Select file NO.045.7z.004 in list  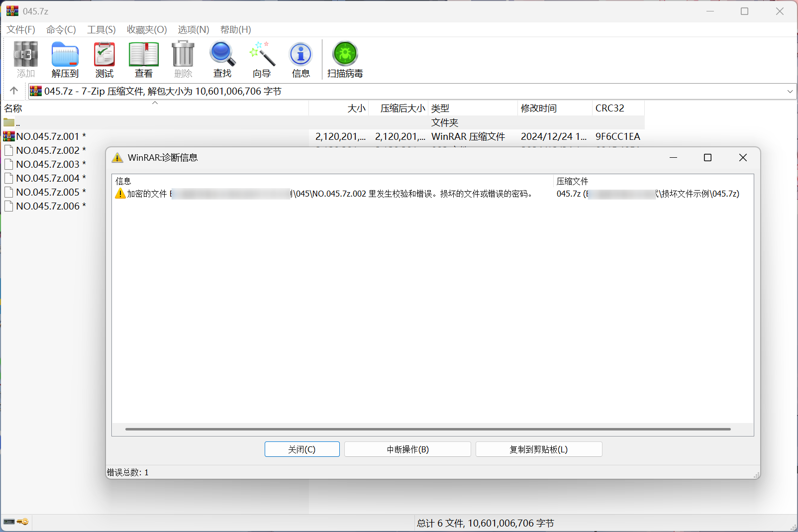pos(48,178)
